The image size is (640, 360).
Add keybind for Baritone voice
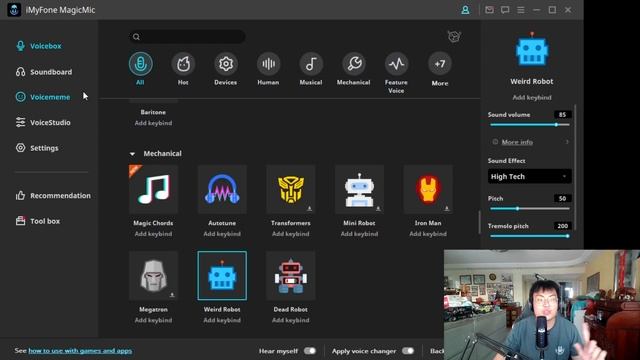pos(153,123)
